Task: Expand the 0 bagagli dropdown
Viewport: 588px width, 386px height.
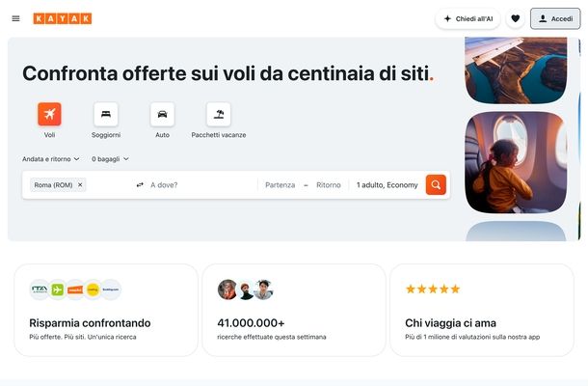Action: tap(110, 158)
